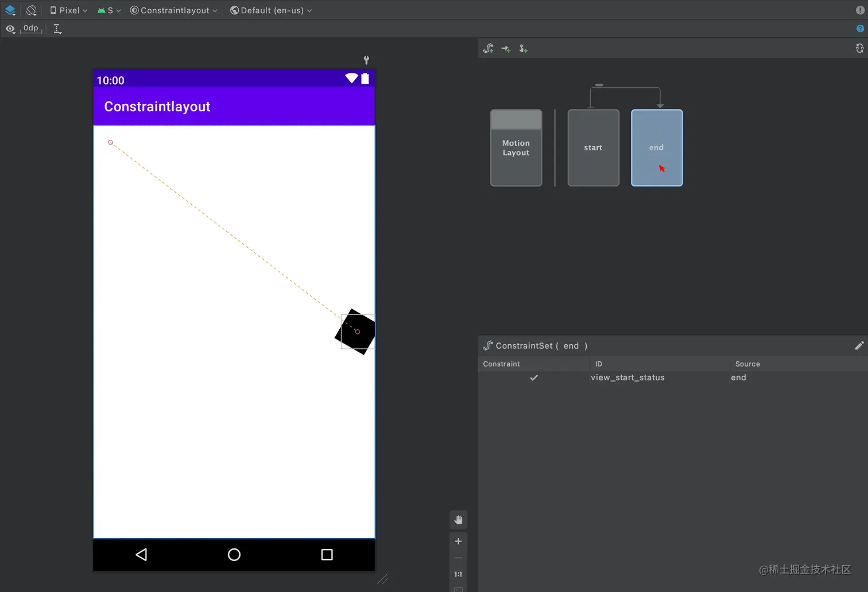Click the edit pencil icon for ConstraintSet
The image size is (868, 592).
point(859,345)
